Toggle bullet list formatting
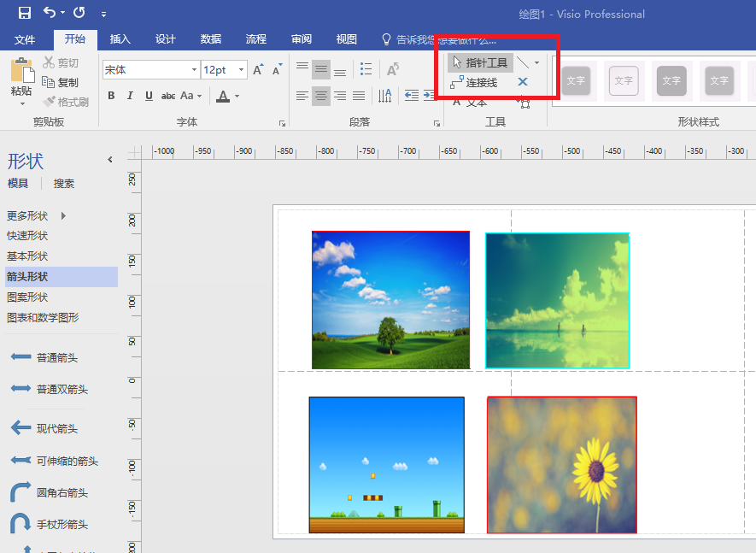756x553 pixels. point(366,69)
